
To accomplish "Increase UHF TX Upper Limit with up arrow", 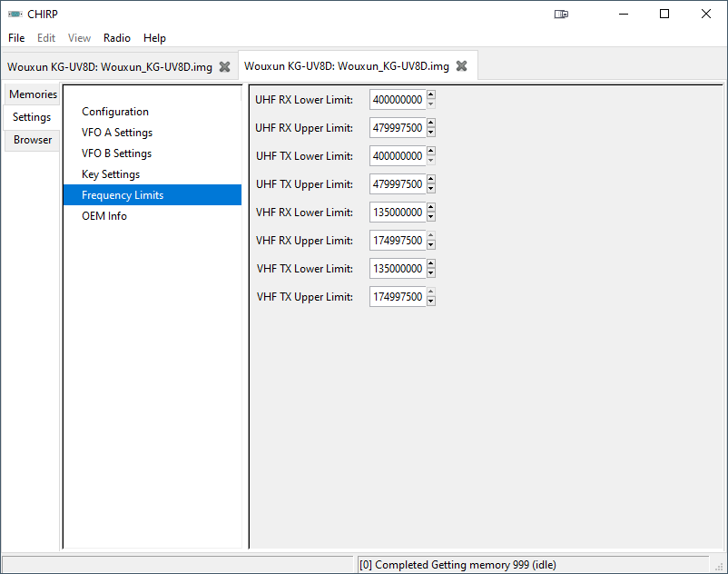I will tap(431, 179).
